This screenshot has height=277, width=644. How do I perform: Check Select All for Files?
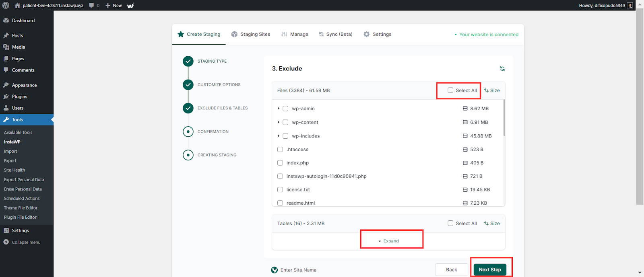450,90
